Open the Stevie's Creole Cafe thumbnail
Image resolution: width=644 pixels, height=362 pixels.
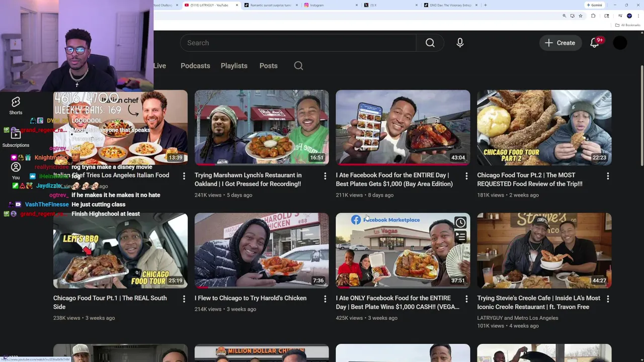point(544,250)
